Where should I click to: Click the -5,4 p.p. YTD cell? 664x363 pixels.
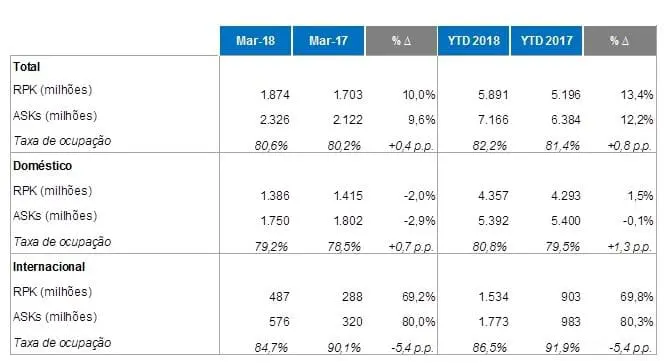(x=630, y=348)
